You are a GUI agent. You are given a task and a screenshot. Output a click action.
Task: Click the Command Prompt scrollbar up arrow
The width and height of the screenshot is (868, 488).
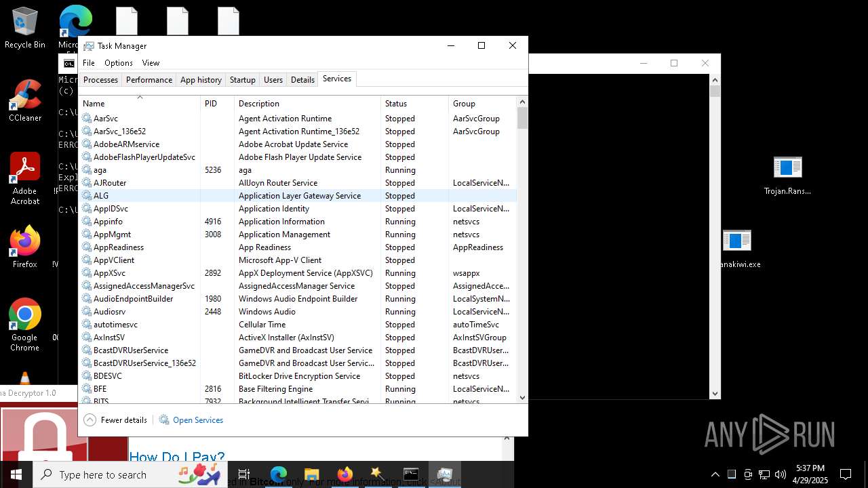point(715,80)
